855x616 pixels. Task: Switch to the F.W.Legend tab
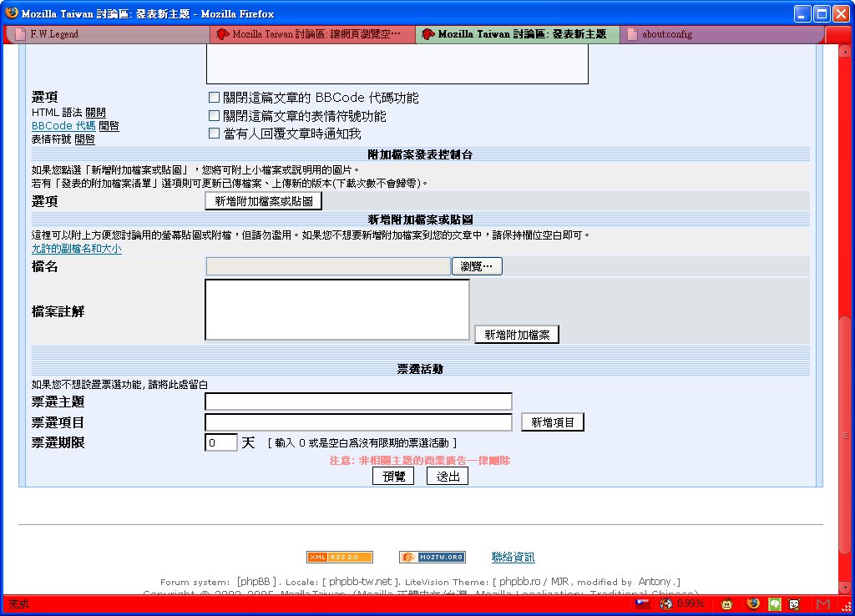pos(107,34)
